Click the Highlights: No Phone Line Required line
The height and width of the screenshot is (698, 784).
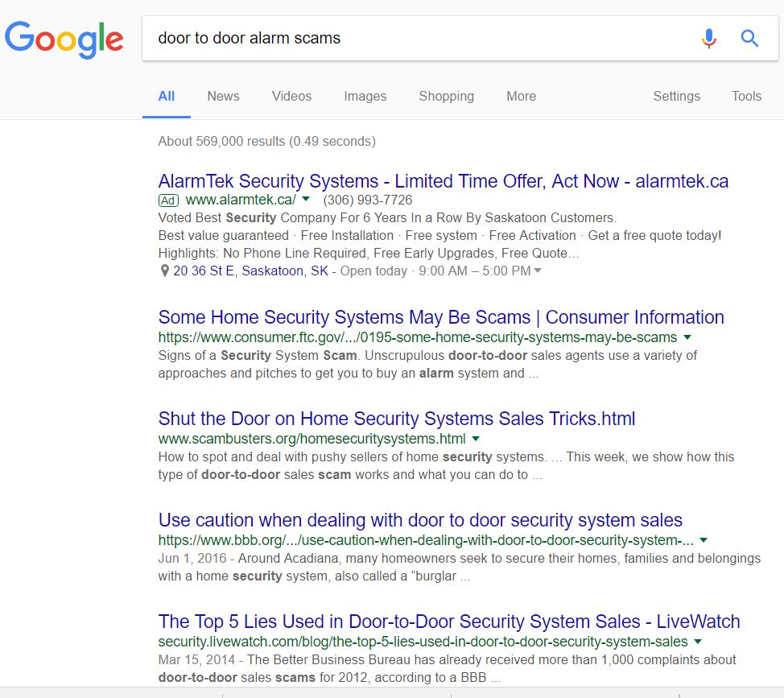point(368,253)
